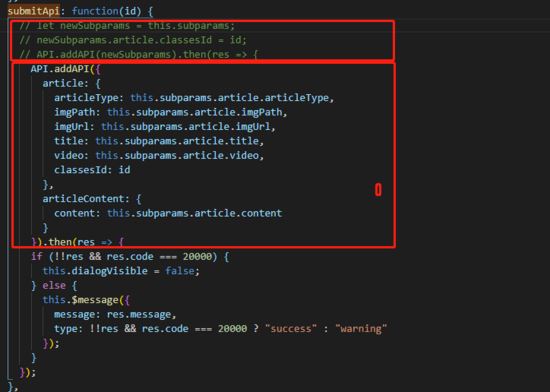Image resolution: width=550 pixels, height=392 pixels.
Task: Click 'this.dialogVisible = false;' line
Action: point(121,271)
